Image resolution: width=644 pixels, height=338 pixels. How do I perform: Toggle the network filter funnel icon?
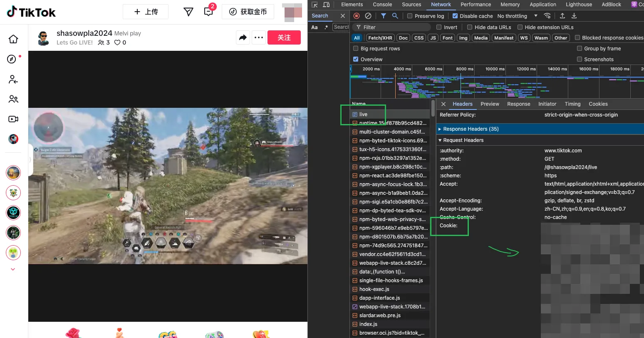(x=384, y=16)
